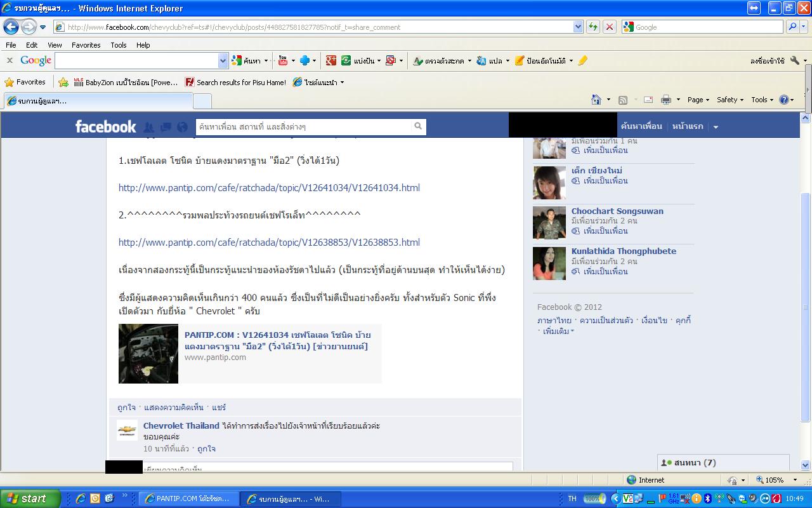Open the Page dropdown menu
Screen dimensions: 812x508
tap(698, 100)
